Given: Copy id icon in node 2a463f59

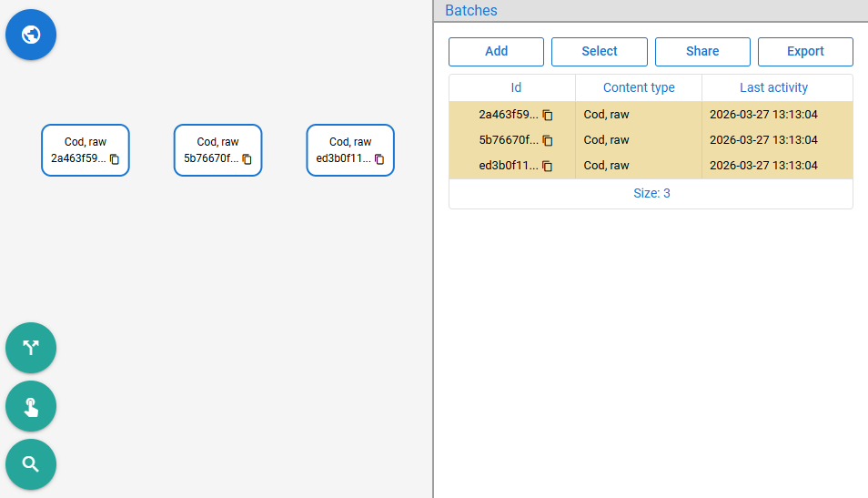Looking at the screenshot, I should pyautogui.click(x=115, y=159).
